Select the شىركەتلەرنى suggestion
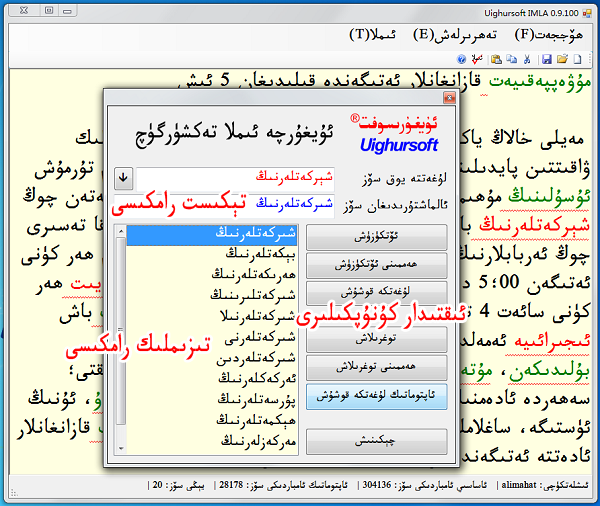The height and width of the screenshot is (506, 600). tap(212, 338)
